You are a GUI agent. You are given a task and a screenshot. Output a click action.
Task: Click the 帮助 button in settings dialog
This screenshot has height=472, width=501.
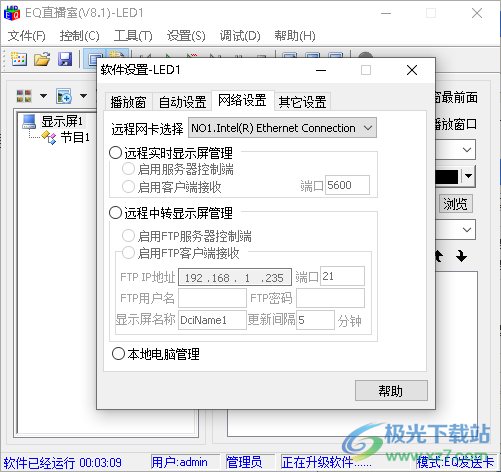point(391,390)
